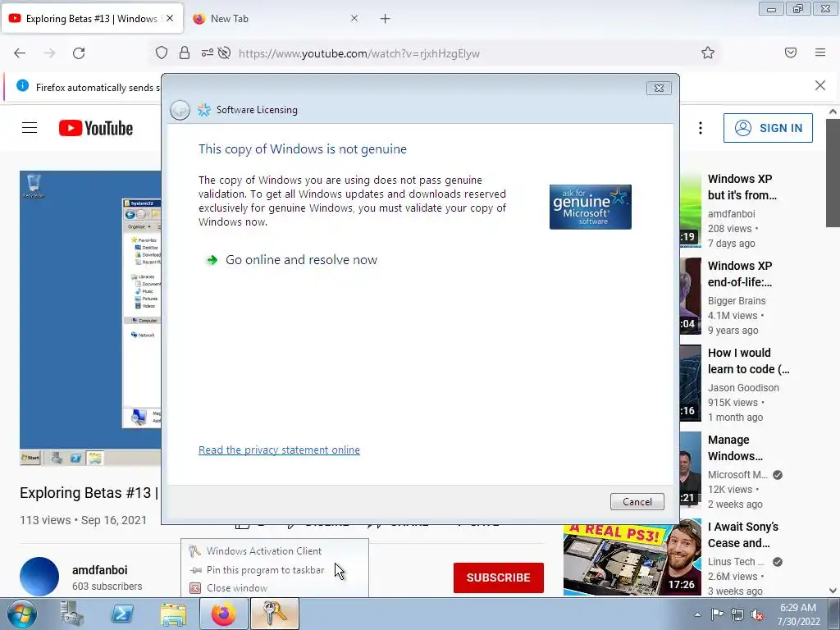
Task: Reload the current YouTube page
Action: 79,53
